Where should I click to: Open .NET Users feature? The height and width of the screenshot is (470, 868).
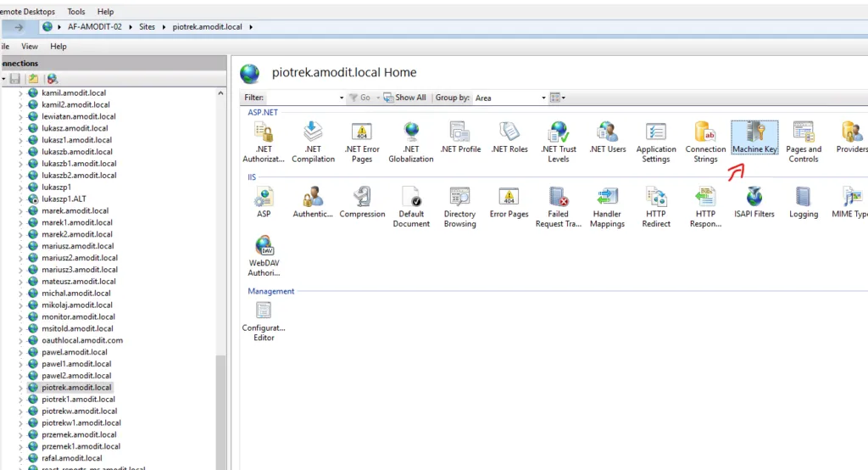click(607, 137)
